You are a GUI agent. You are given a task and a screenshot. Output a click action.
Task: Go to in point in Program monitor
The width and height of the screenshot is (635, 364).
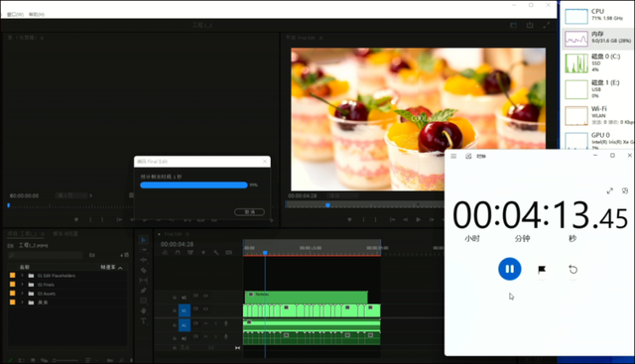pos(392,219)
